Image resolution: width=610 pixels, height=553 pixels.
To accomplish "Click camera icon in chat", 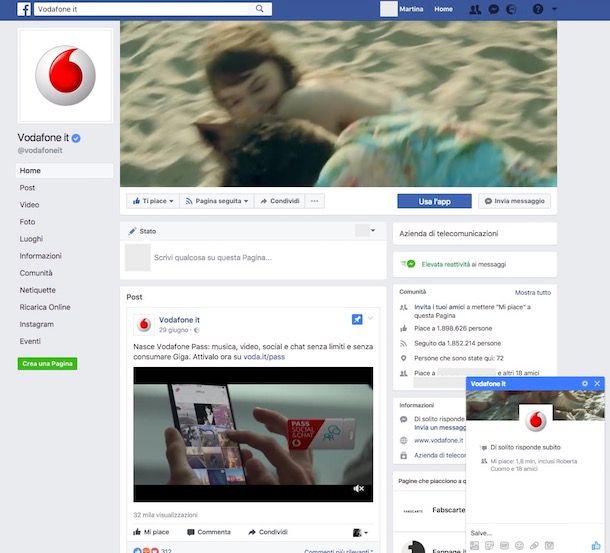I will [x=549, y=546].
